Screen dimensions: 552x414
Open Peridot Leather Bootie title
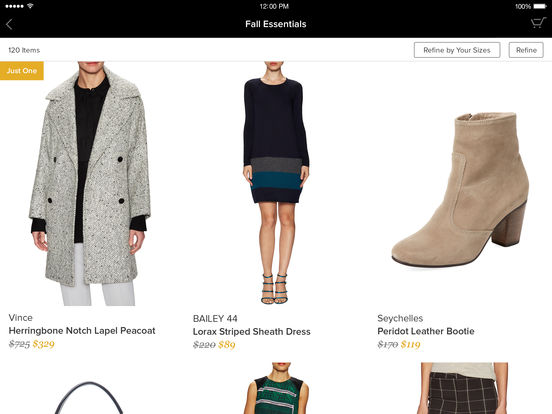pos(426,331)
